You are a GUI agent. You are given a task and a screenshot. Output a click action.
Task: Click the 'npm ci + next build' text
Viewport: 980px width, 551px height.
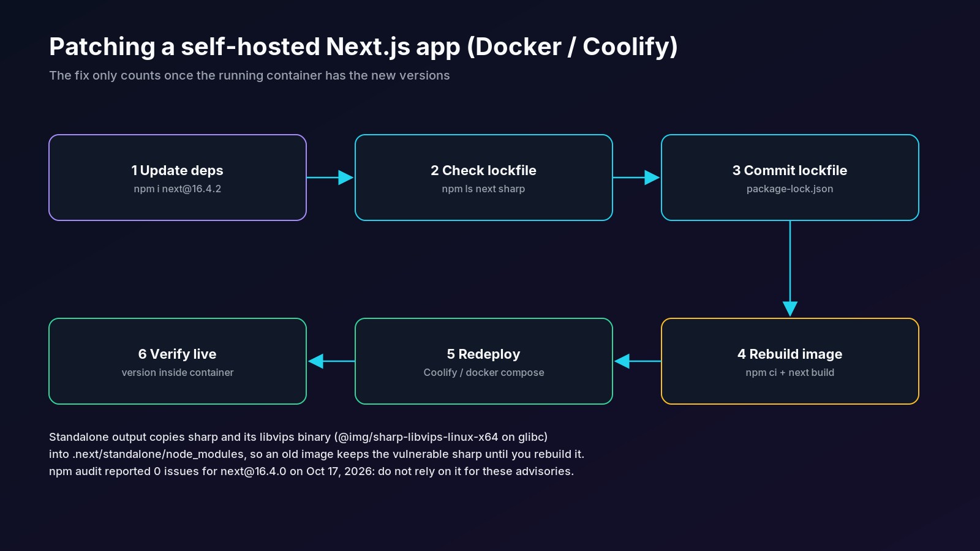coord(790,372)
